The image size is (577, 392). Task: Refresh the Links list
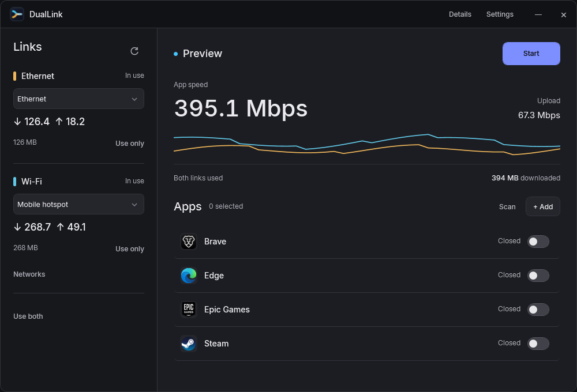134,51
